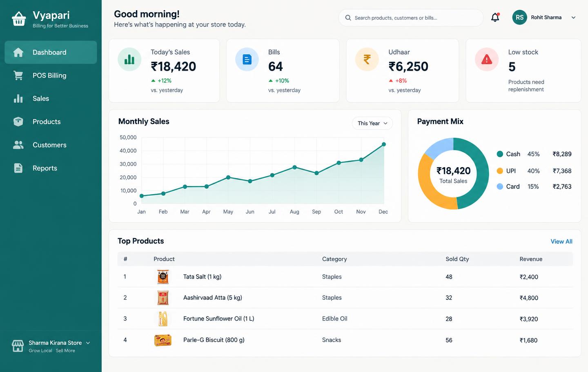Click the Low stock warning triangle icon
This screenshot has width=588, height=372.
pos(487,60)
